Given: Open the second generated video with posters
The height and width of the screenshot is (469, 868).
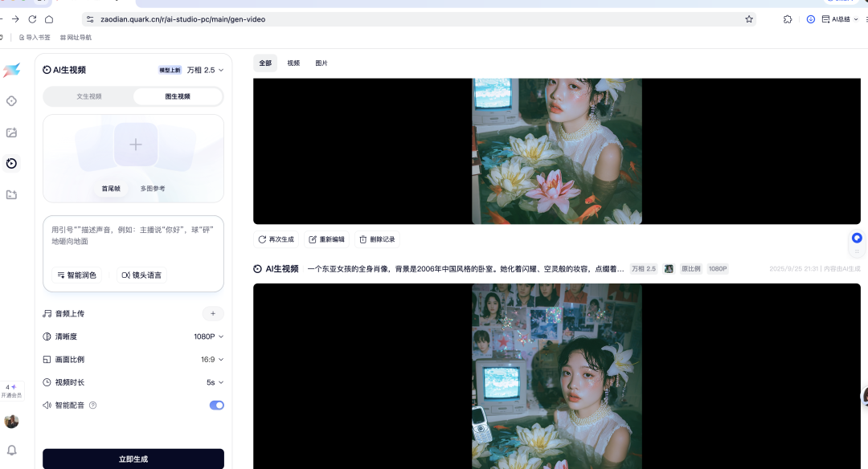Looking at the screenshot, I should (x=557, y=376).
